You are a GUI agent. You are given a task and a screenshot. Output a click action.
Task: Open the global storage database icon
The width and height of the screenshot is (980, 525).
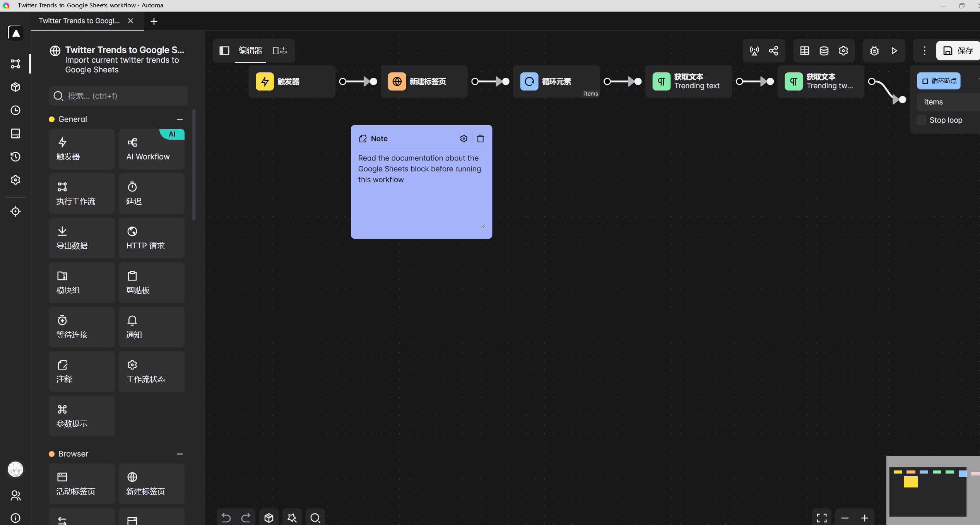tap(824, 51)
